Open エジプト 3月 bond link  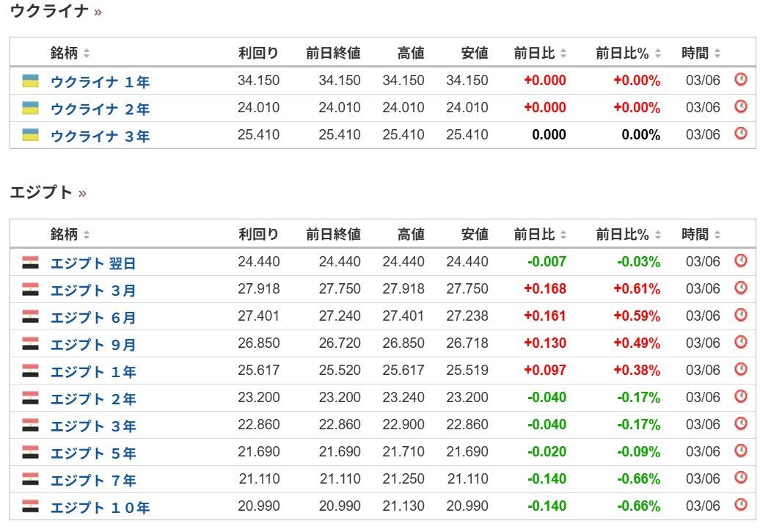(93, 290)
